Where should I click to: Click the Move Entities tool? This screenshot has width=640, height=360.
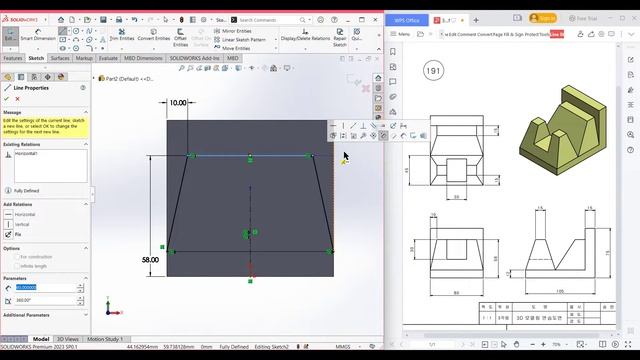tap(232, 48)
